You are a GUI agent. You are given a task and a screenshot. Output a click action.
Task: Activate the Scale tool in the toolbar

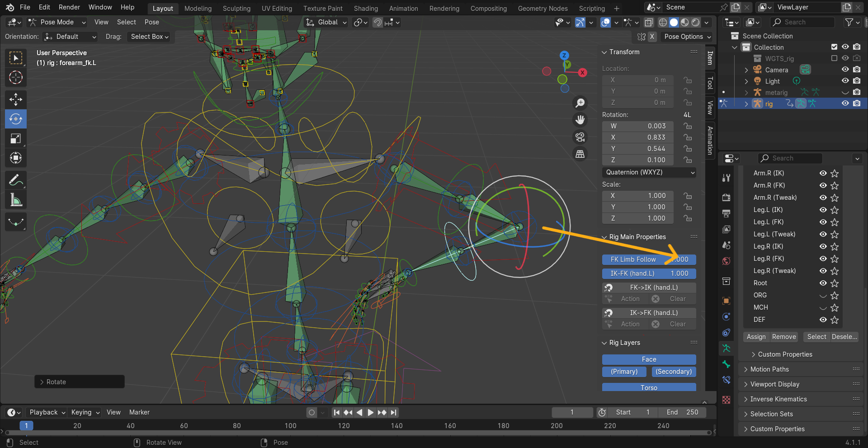click(x=16, y=138)
